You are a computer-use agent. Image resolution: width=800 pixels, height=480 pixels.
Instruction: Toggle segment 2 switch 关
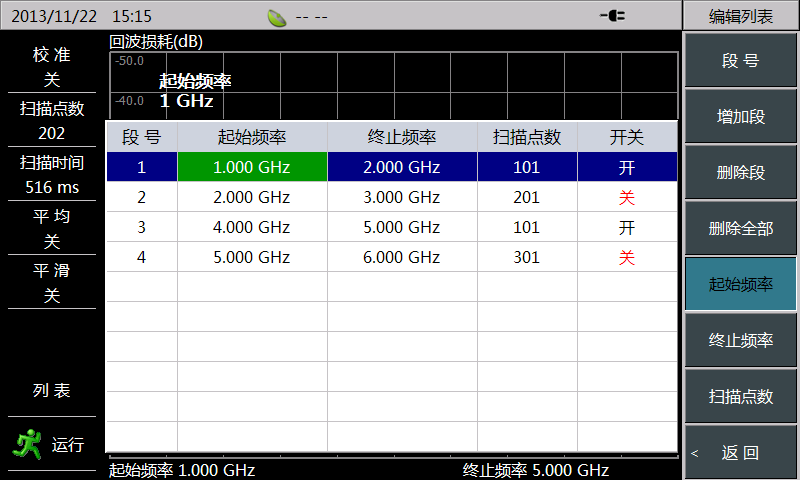click(x=627, y=197)
